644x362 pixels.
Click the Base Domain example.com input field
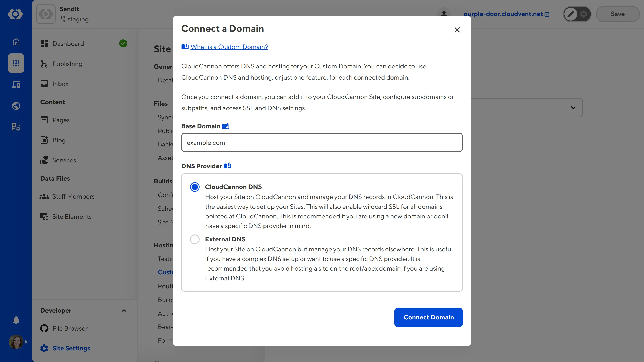(322, 142)
